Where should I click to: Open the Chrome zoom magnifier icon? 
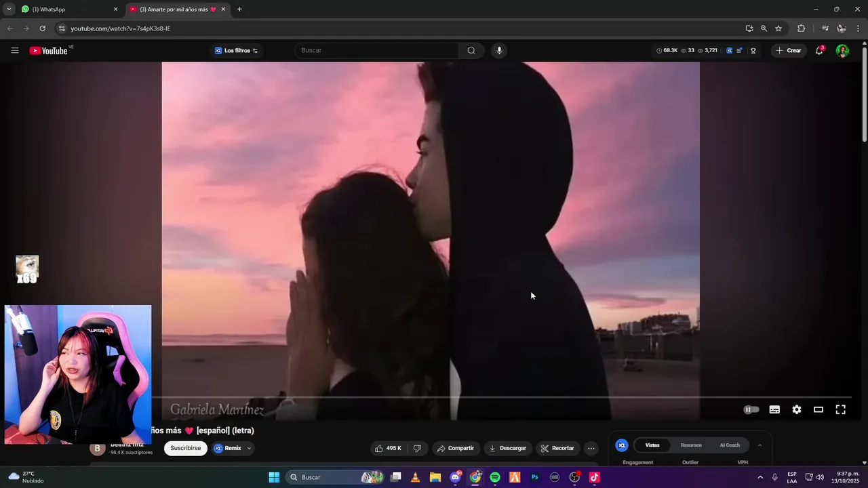[x=764, y=28]
